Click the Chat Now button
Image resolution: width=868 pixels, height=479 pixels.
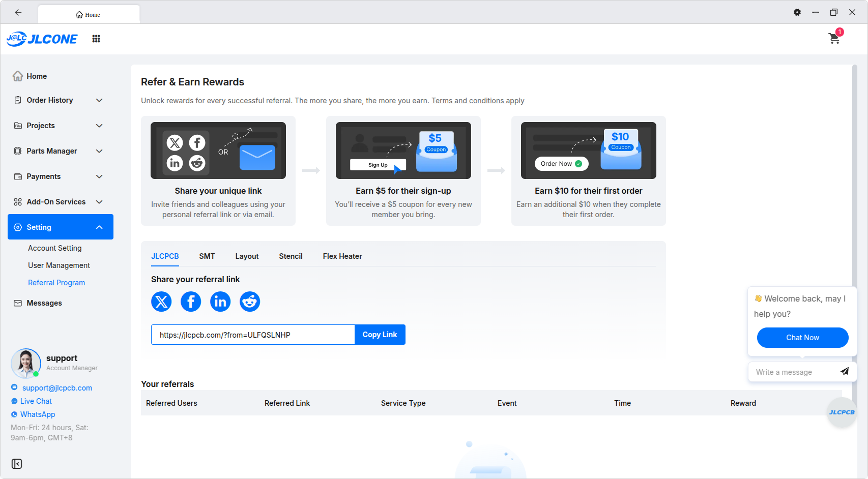[803, 338]
